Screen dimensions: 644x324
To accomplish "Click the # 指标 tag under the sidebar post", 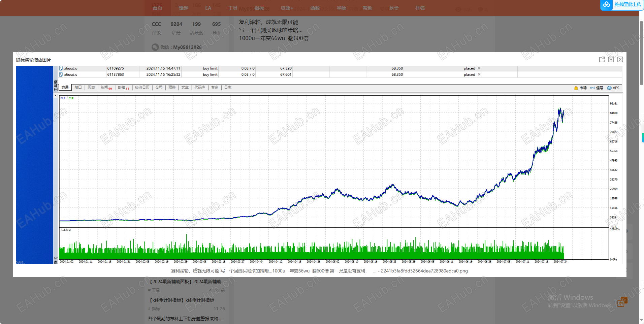I will 154,309.
